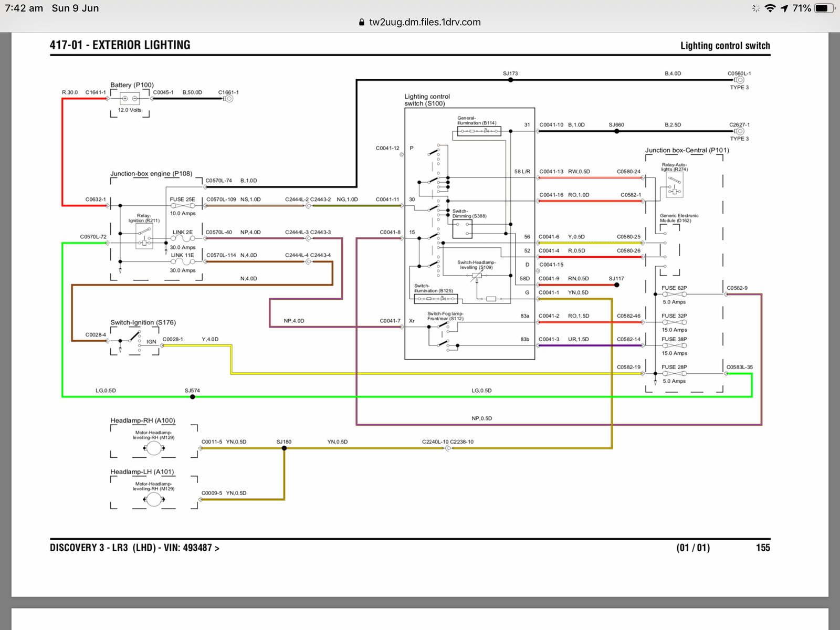Tap the LINK 2E label

[x=183, y=232]
